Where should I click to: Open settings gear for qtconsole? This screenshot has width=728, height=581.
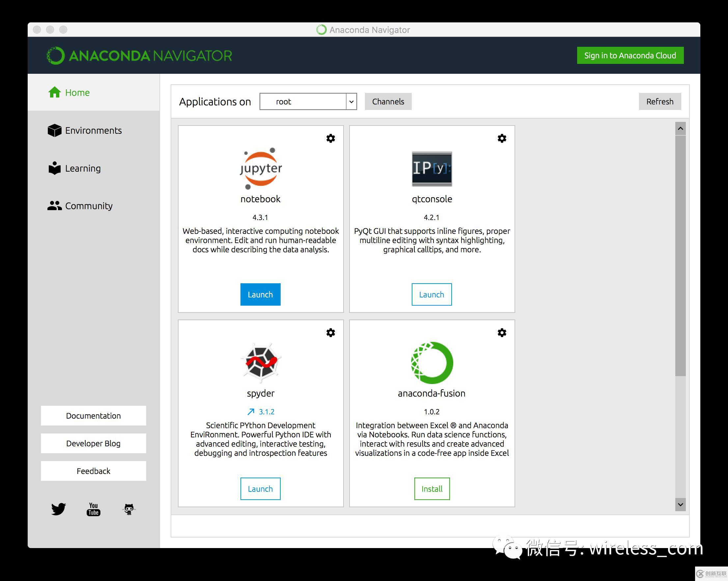pyautogui.click(x=502, y=138)
